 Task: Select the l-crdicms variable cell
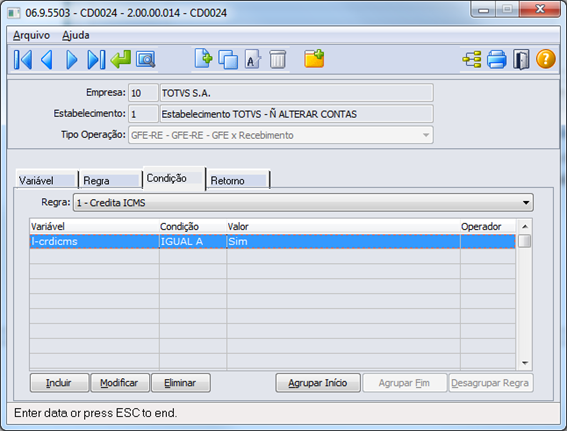[x=94, y=242]
